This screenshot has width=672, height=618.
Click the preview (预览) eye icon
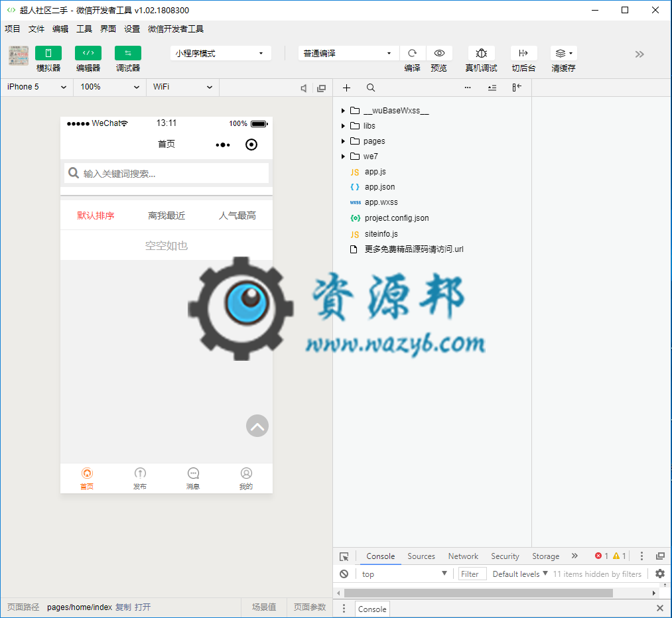click(439, 53)
